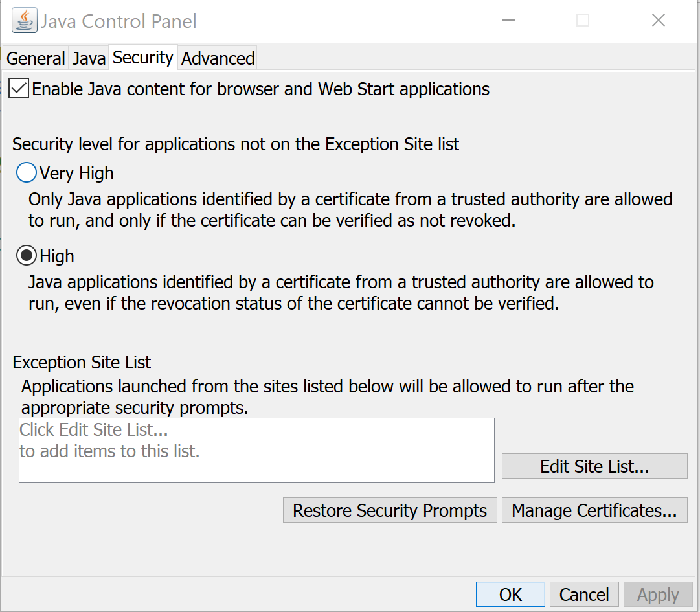Uncheck Enable Java content for browser checkbox
The image size is (700, 612).
coord(19,88)
